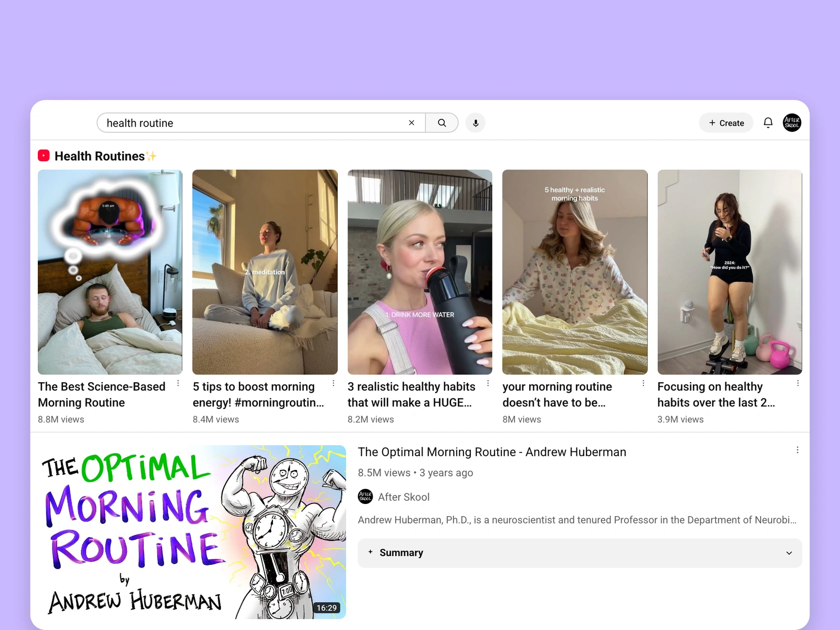This screenshot has width=840, height=630.
Task: Open the notifications bell
Action: coord(768,123)
